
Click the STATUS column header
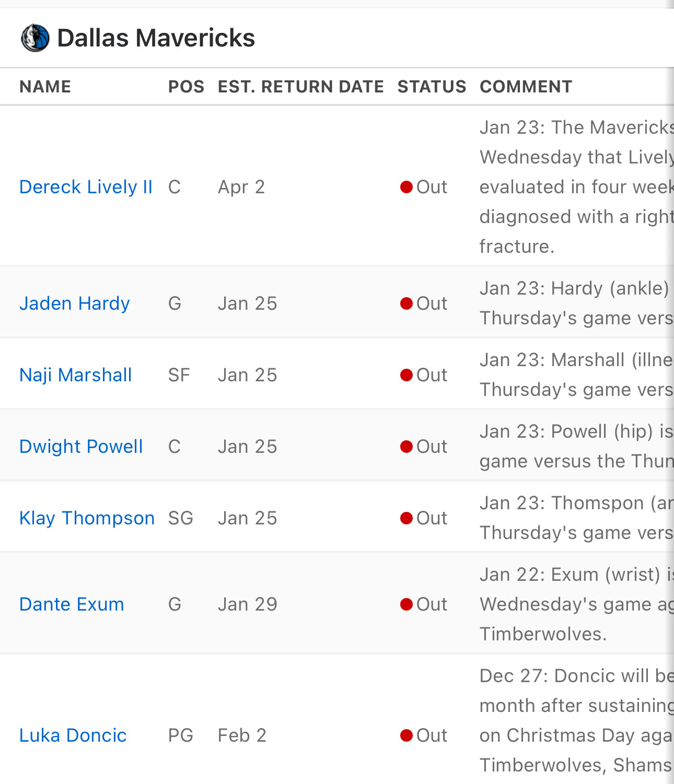(x=432, y=87)
